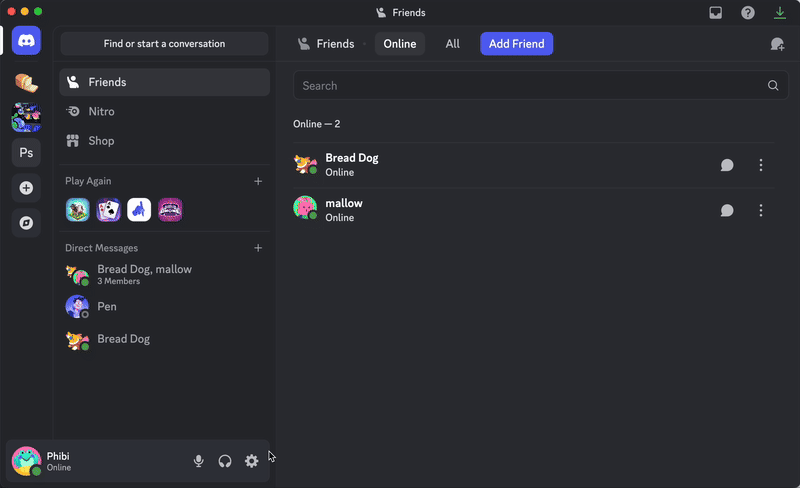The height and width of the screenshot is (488, 800).
Task: Click the friends Search field
Action: pyautogui.click(x=530, y=86)
